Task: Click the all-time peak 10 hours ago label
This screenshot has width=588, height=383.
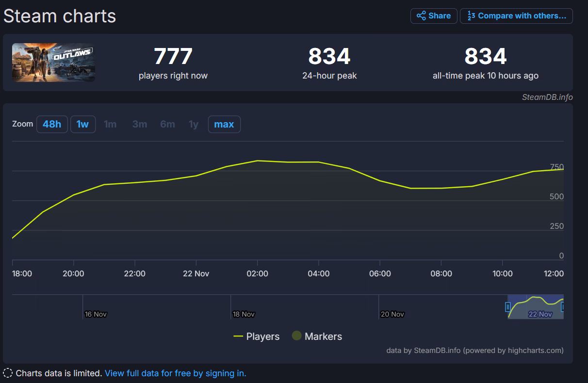Action: point(486,76)
